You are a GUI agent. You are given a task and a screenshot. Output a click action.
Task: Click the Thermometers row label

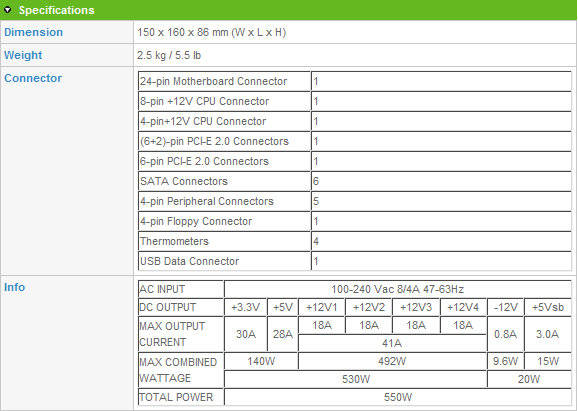click(x=174, y=241)
